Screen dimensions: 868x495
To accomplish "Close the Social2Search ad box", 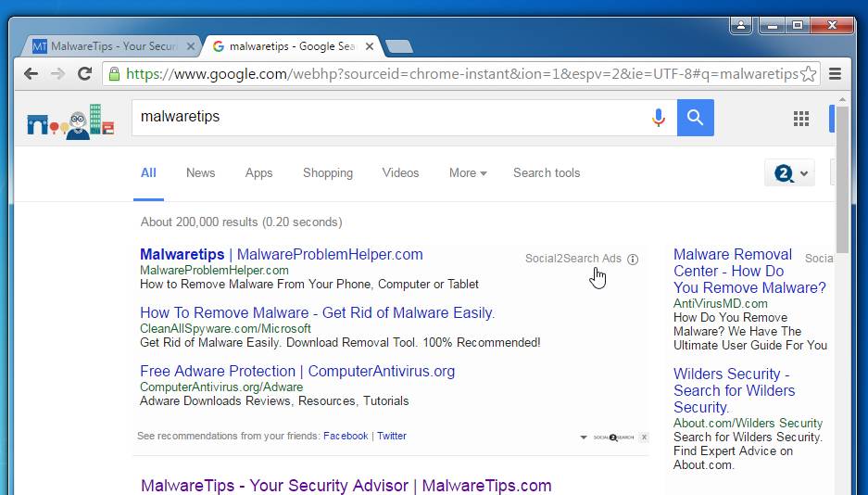I will [644, 438].
